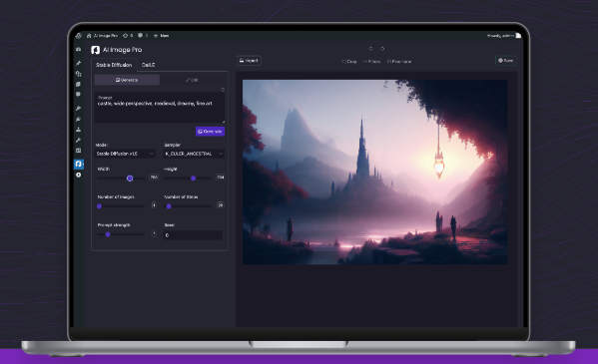The height and width of the screenshot is (364, 598).
Task: Click the Height slider handle
Action: 194,178
